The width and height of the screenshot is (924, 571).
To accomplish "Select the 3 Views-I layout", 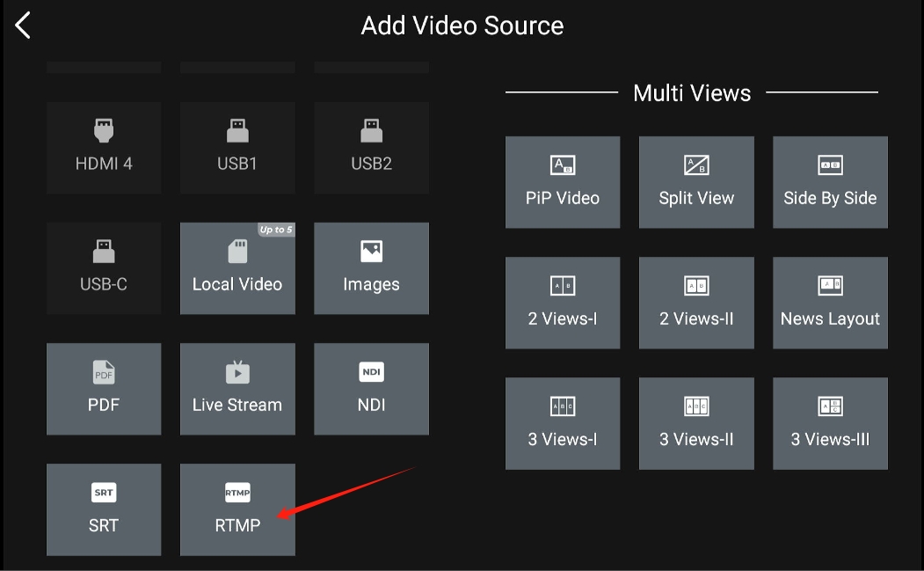I will point(562,423).
